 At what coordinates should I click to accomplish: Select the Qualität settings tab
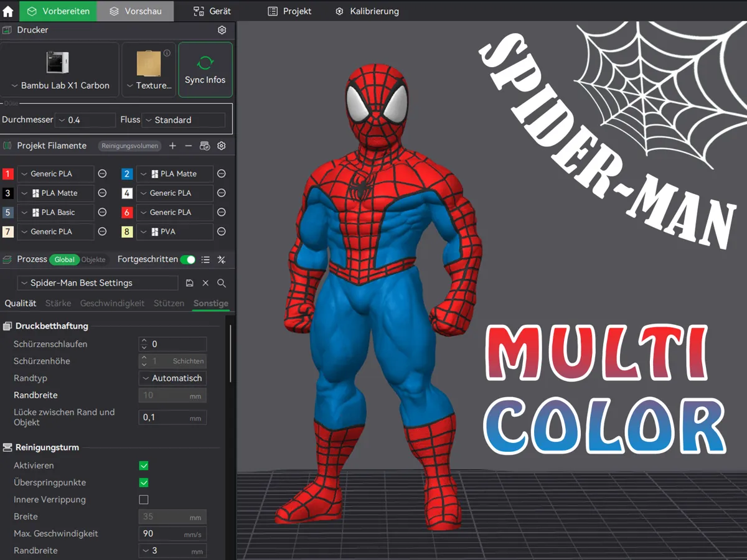(x=21, y=303)
